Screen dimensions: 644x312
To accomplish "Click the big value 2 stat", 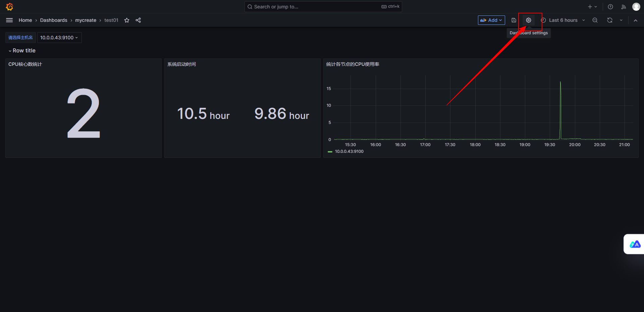I will (x=84, y=113).
